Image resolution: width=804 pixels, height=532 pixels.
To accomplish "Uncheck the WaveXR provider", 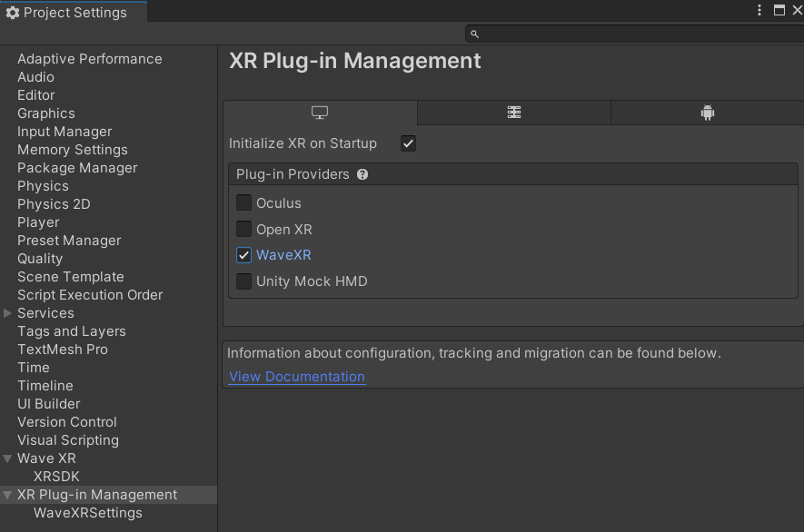I will (243, 255).
